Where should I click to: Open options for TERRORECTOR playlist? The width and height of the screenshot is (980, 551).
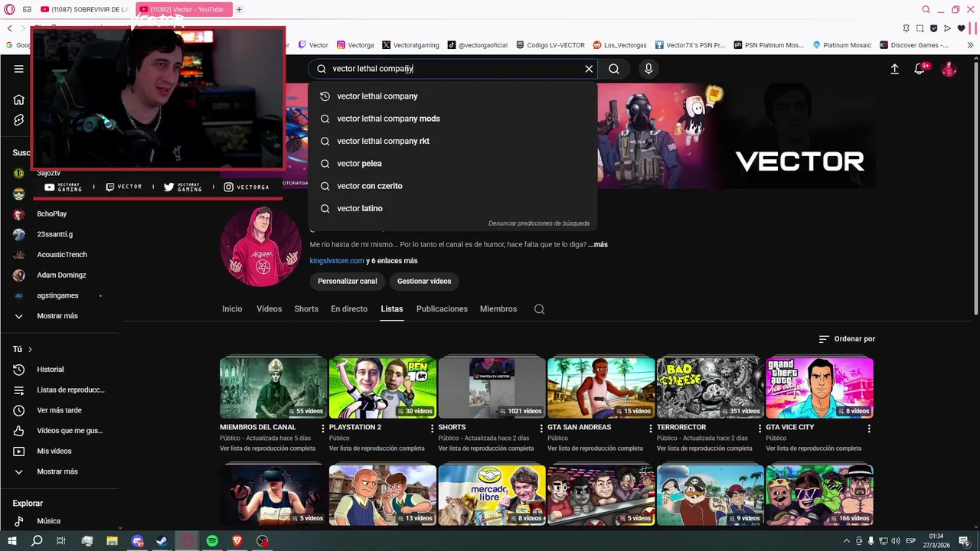(759, 428)
